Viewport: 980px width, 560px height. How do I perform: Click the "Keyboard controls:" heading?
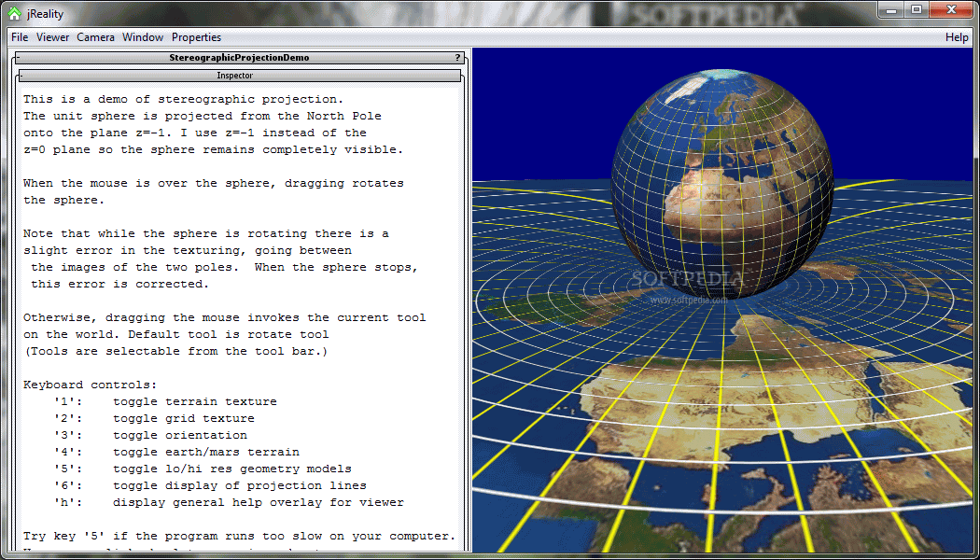(x=90, y=385)
